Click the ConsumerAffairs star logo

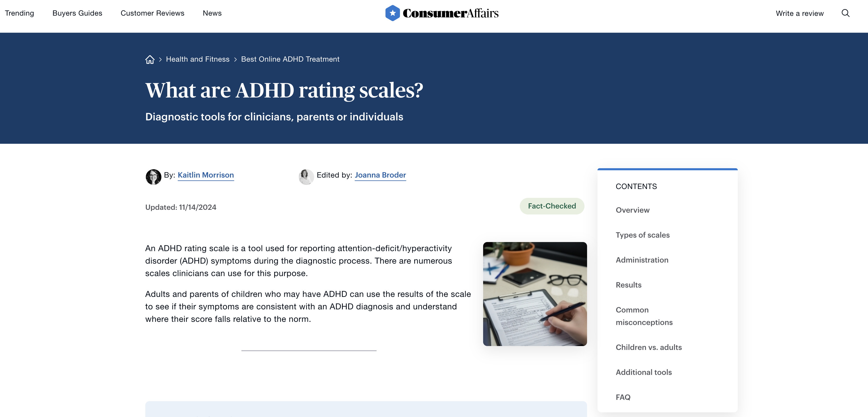(392, 13)
